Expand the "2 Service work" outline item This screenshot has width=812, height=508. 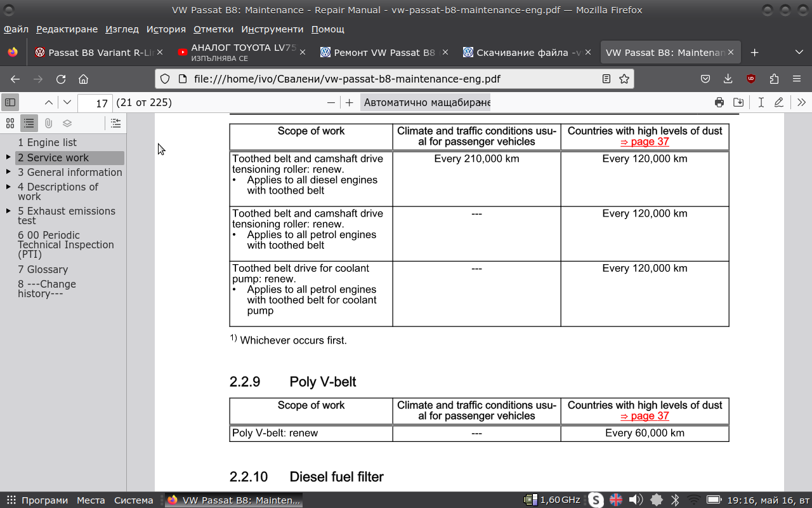[x=8, y=157]
